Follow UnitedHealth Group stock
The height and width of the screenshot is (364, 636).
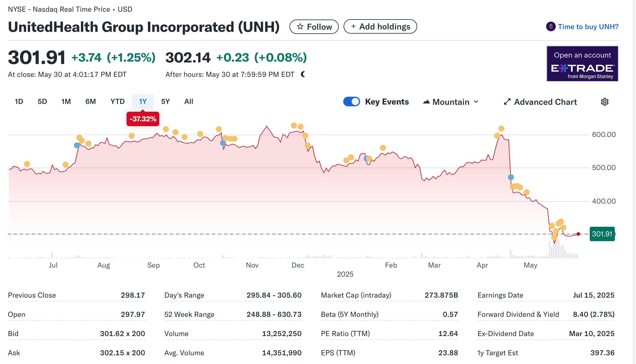coord(314,27)
